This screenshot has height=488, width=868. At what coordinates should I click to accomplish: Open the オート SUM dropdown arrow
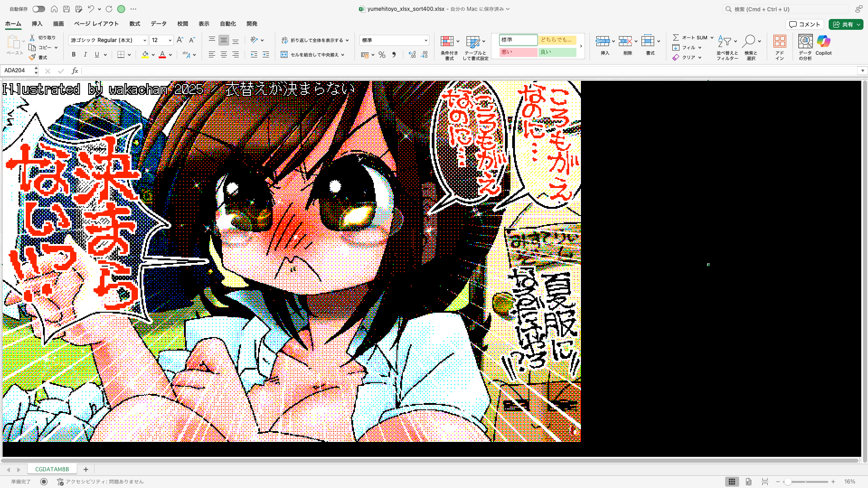click(712, 38)
